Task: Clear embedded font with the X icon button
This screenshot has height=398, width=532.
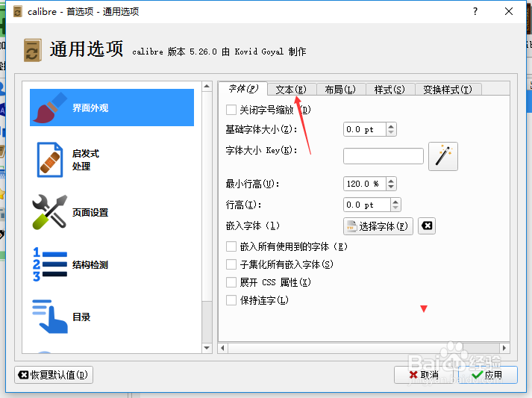Action: [427, 226]
